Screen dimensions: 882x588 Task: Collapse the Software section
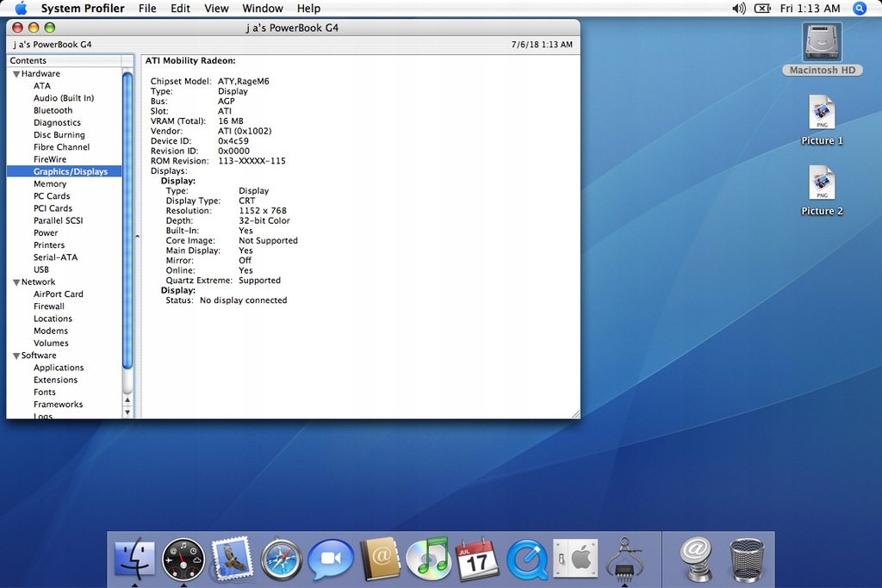16,356
